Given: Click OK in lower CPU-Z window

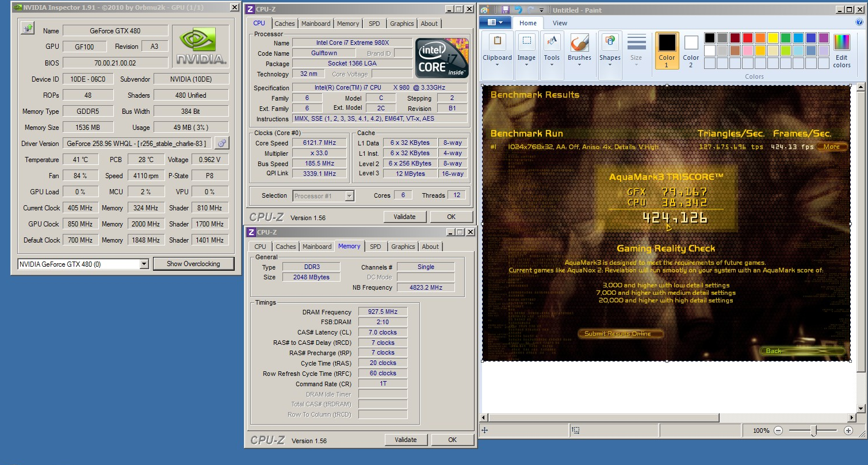Looking at the screenshot, I should pos(452,440).
